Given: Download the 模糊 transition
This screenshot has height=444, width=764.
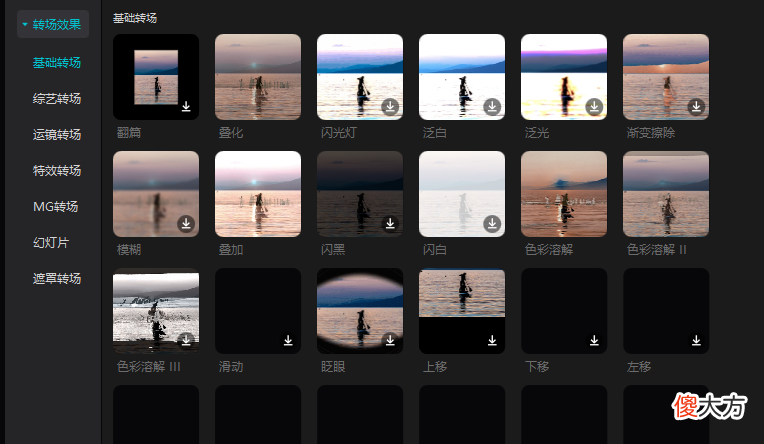Looking at the screenshot, I should pyautogui.click(x=186, y=223).
